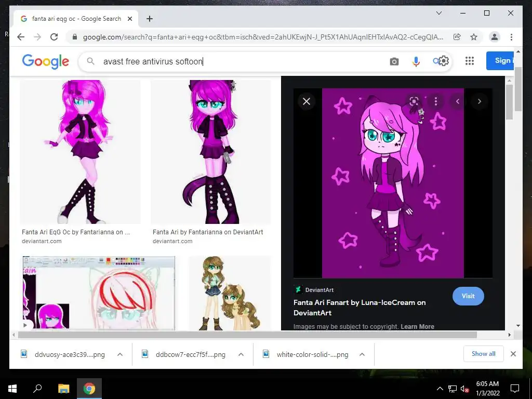Go back using the browser back arrow

(x=21, y=37)
